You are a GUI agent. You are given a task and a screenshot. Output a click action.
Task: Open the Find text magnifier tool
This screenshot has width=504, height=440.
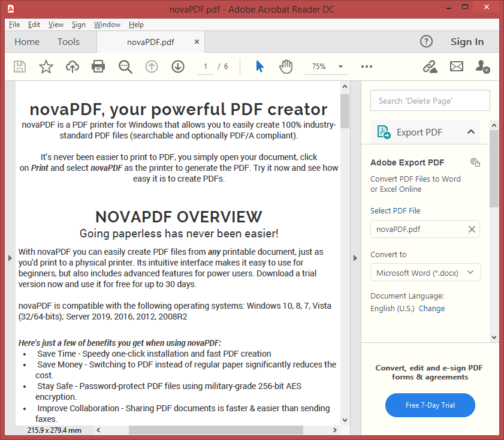(x=125, y=67)
